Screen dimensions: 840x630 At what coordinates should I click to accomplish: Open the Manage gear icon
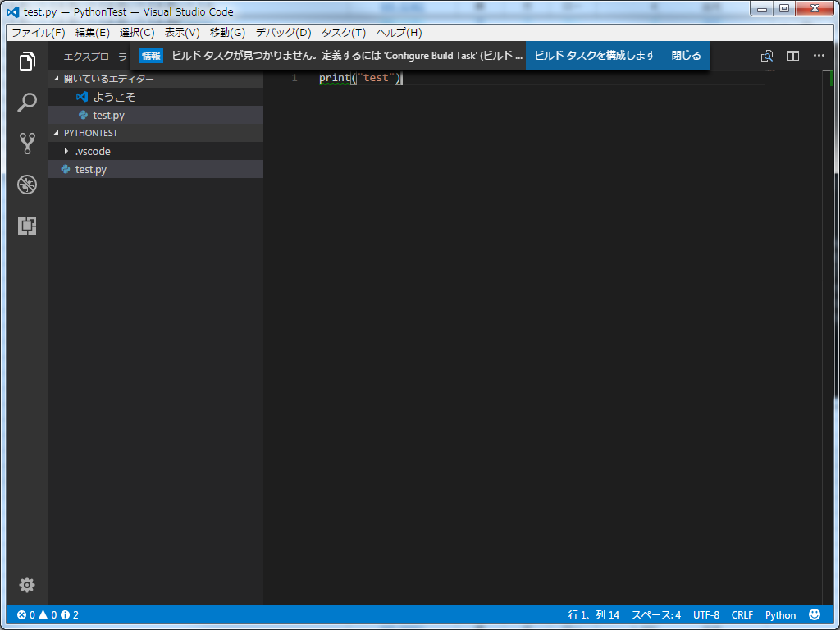27,584
